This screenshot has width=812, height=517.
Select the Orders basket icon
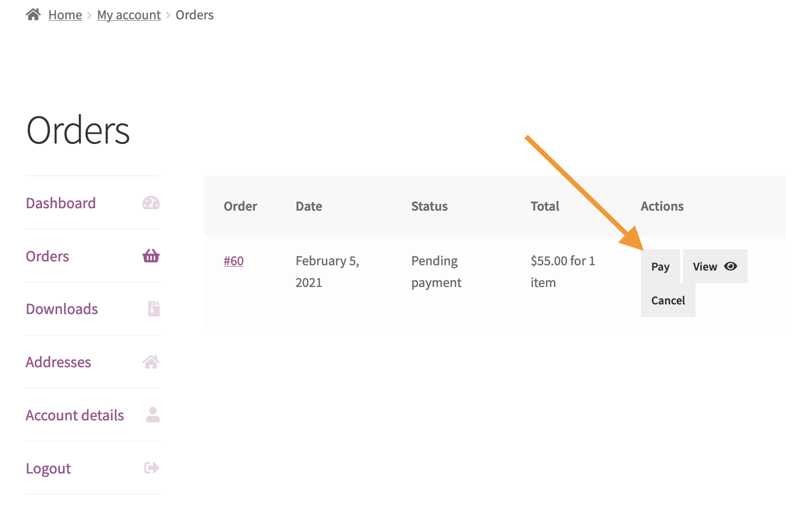click(151, 256)
